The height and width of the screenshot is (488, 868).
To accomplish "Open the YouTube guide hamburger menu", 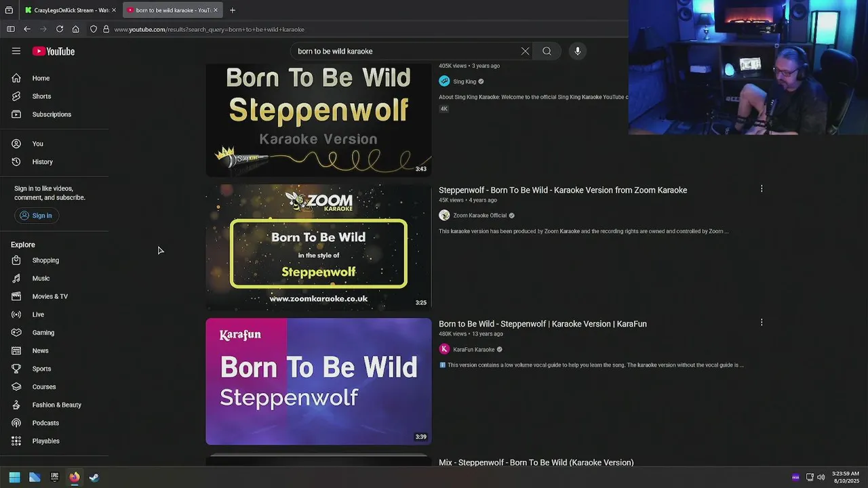I will point(16,51).
